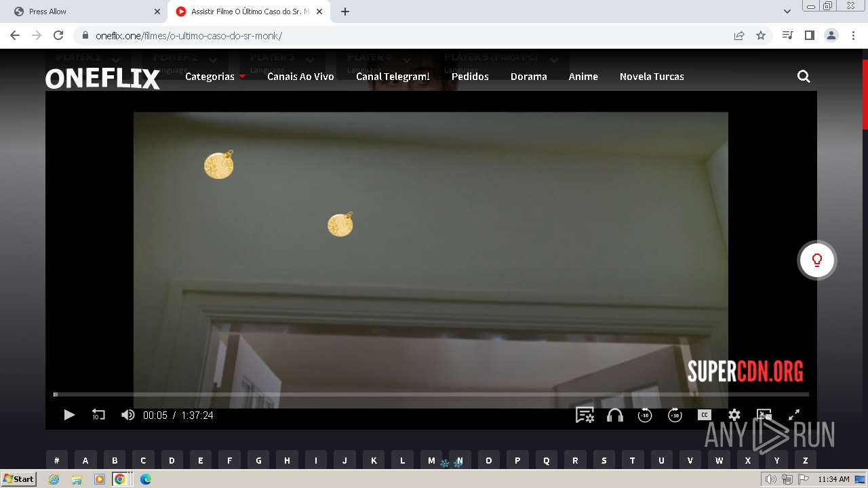Filter titles by letter W

click(x=719, y=460)
